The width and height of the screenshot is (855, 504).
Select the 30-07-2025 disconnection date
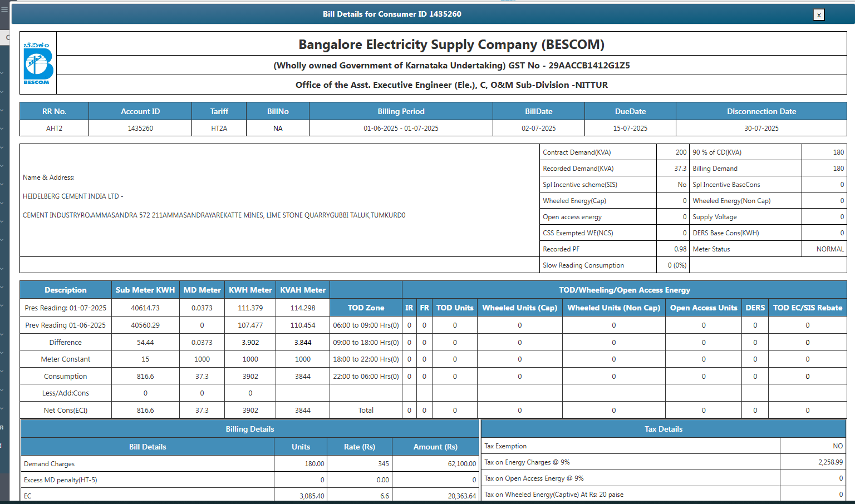tap(761, 129)
